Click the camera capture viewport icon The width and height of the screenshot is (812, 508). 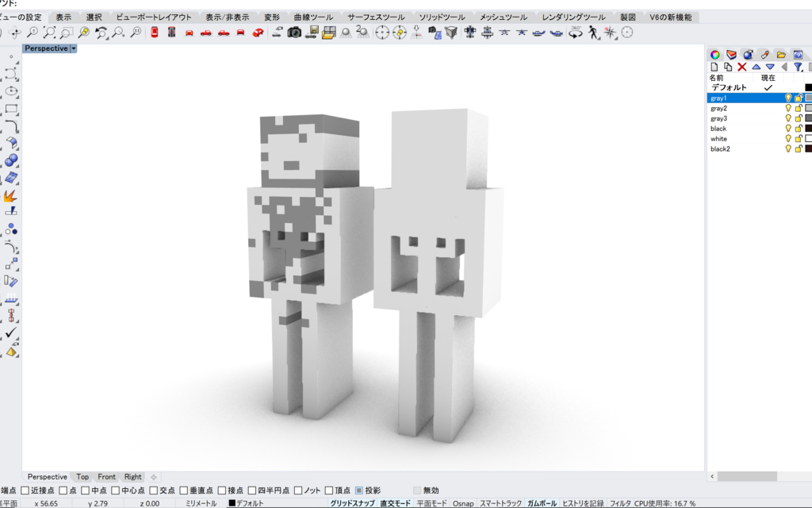[x=294, y=33]
